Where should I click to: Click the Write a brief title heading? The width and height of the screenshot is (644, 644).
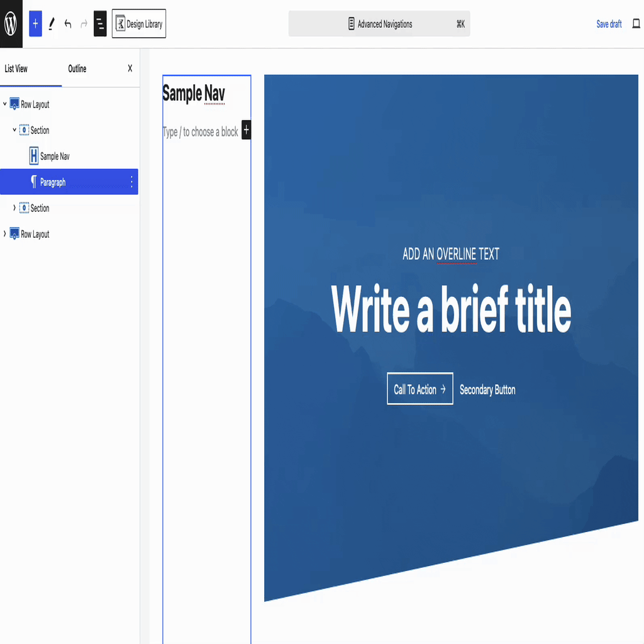tap(451, 309)
